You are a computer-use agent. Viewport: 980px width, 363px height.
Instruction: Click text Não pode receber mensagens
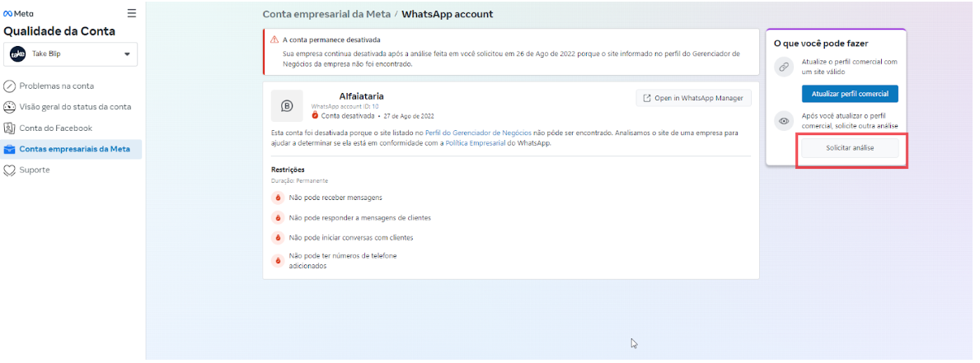click(335, 198)
